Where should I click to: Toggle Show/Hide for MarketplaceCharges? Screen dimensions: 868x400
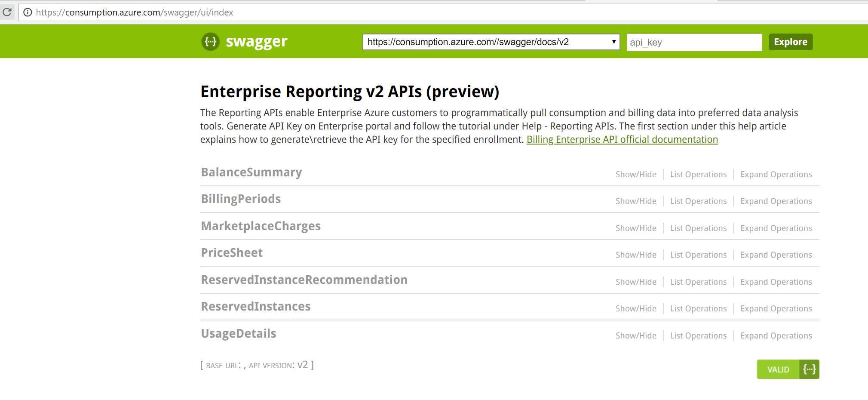coord(636,228)
